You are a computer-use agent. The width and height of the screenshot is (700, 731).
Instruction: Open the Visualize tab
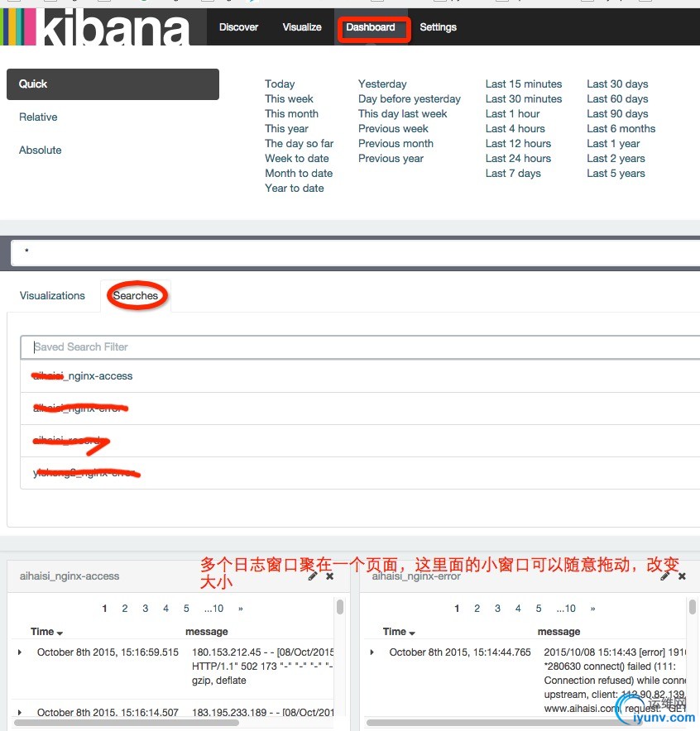tap(302, 27)
